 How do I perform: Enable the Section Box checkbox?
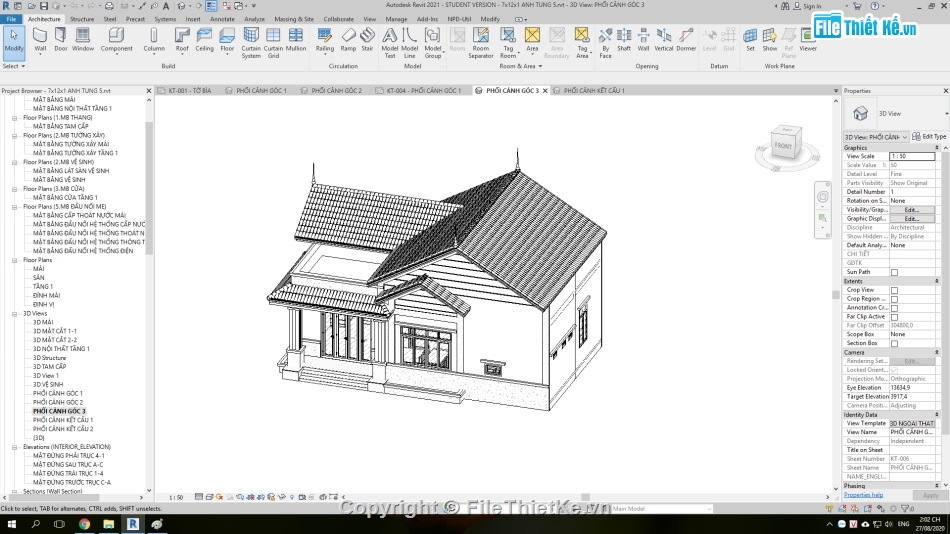tap(894, 344)
